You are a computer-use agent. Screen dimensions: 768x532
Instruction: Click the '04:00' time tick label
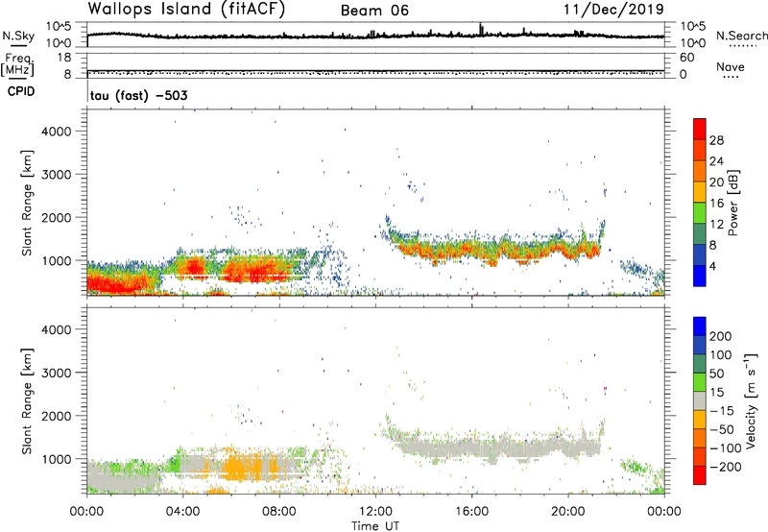[182, 512]
